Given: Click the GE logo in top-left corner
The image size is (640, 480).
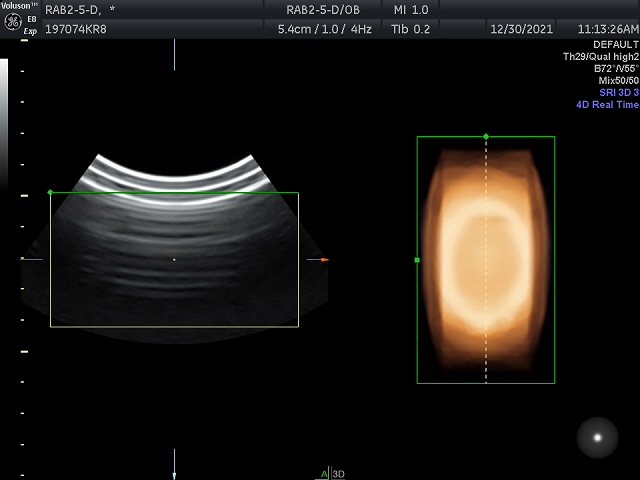Looking at the screenshot, I should point(13,22).
